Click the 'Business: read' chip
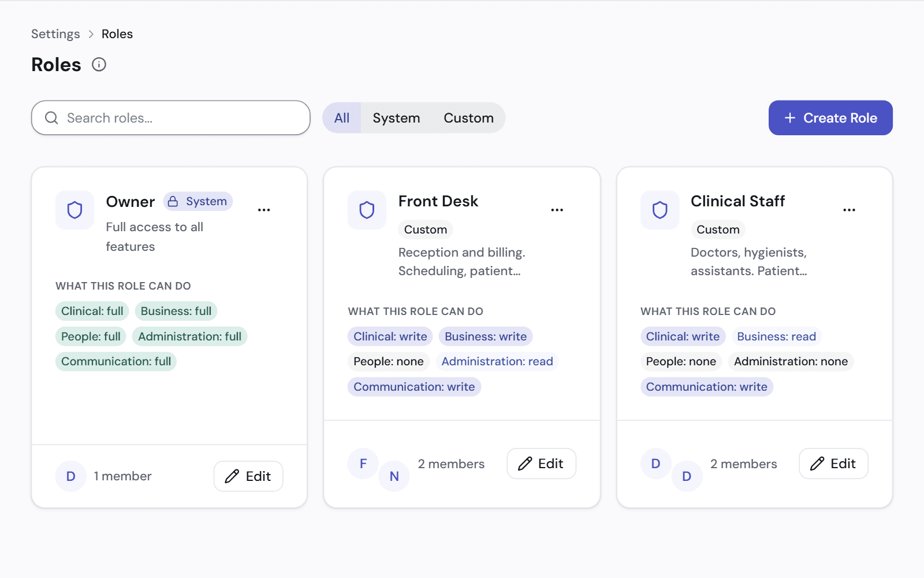Image resolution: width=924 pixels, height=578 pixels. coord(777,336)
